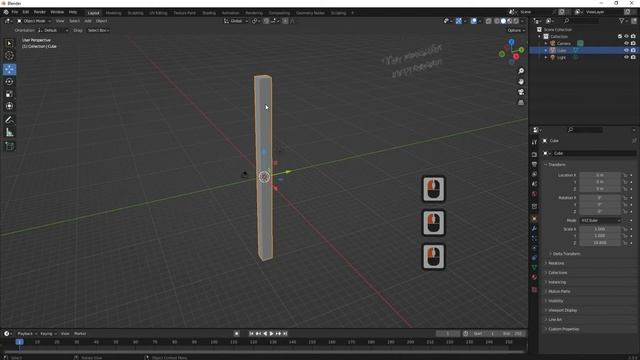Select the Scale tool
The width and height of the screenshot is (640, 360).
[9, 94]
